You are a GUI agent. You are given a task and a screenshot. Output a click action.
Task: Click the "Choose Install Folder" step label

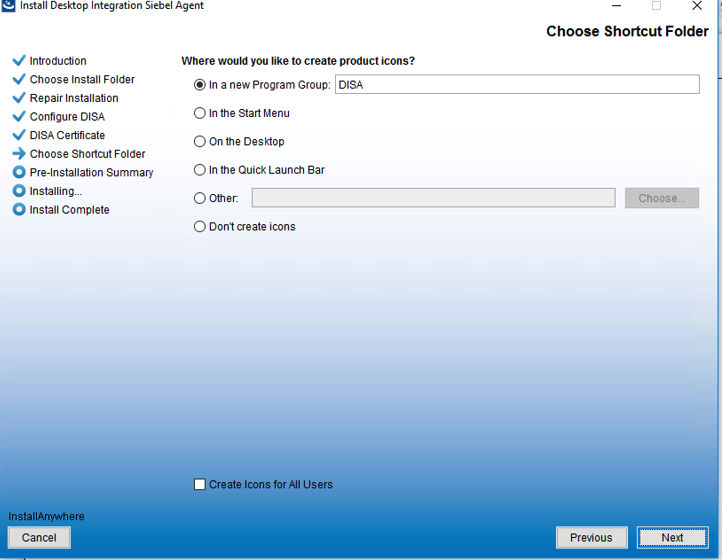82,79
